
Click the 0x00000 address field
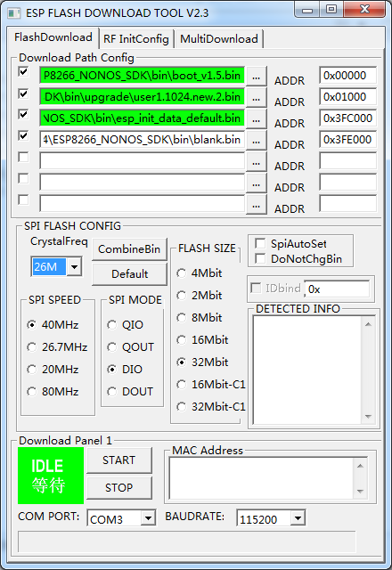pyautogui.click(x=348, y=76)
